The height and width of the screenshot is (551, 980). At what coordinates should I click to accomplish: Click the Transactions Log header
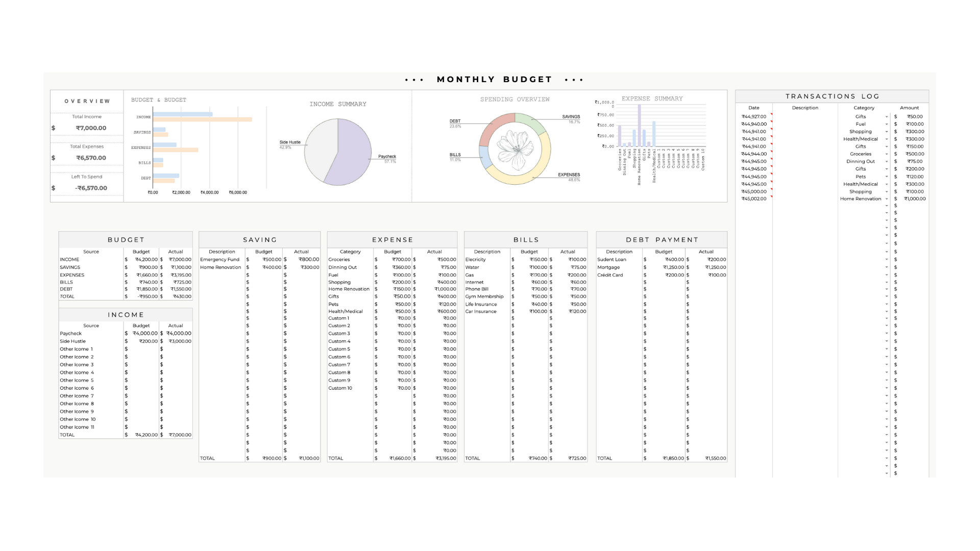coord(832,96)
